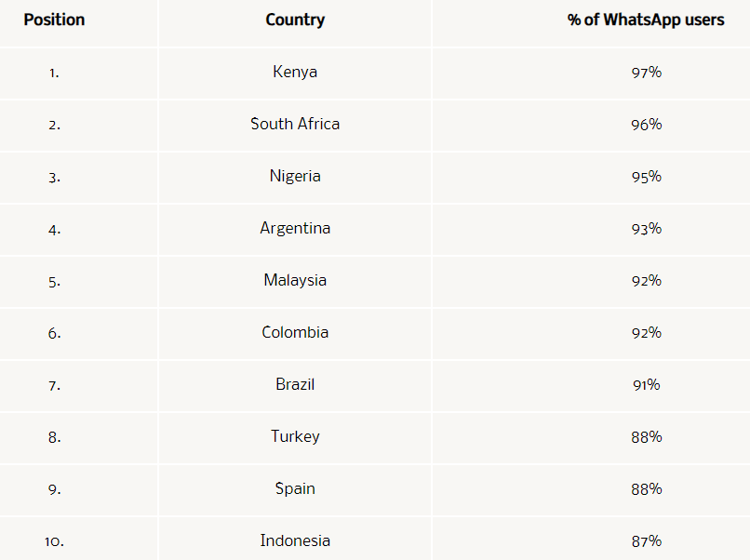Select the Nigeria country cell
The image size is (750, 560).
295,176
